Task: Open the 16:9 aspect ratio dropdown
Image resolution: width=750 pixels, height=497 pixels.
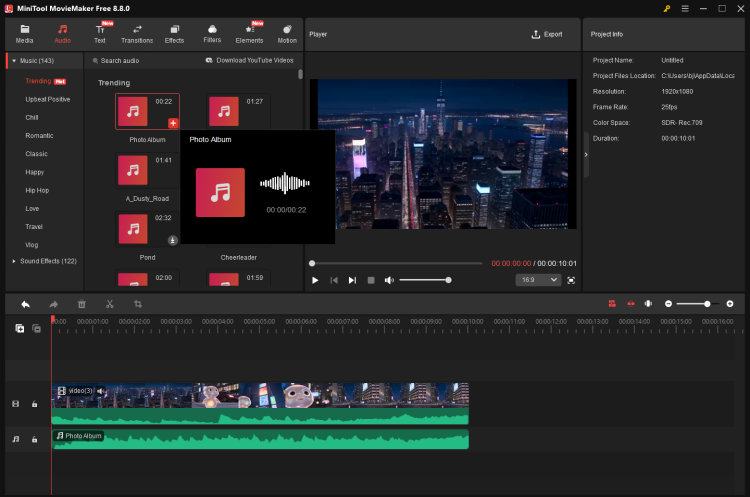Action: 538,280
